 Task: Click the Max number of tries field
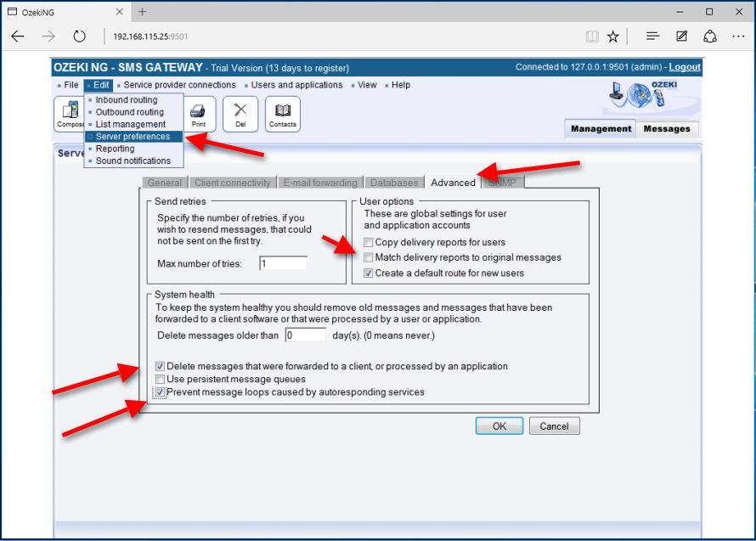[282, 262]
